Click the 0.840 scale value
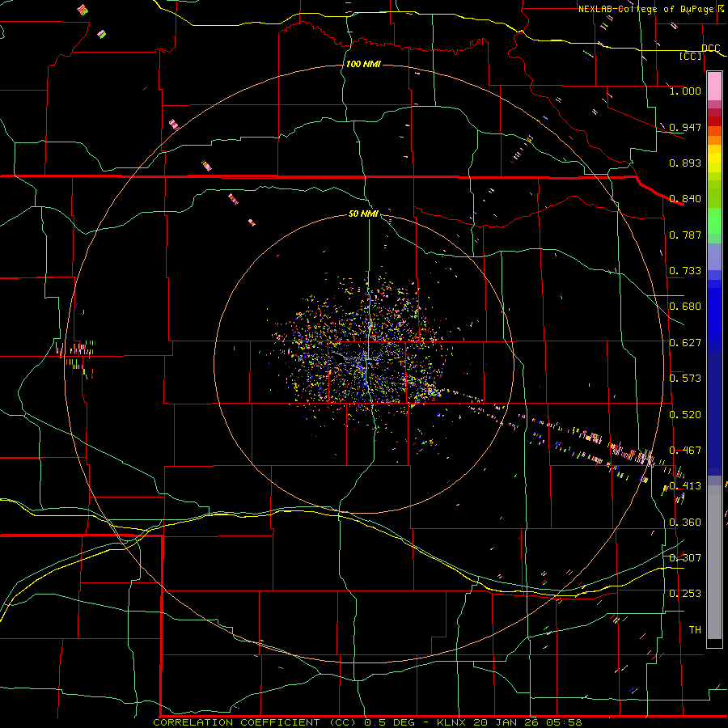 [x=685, y=199]
